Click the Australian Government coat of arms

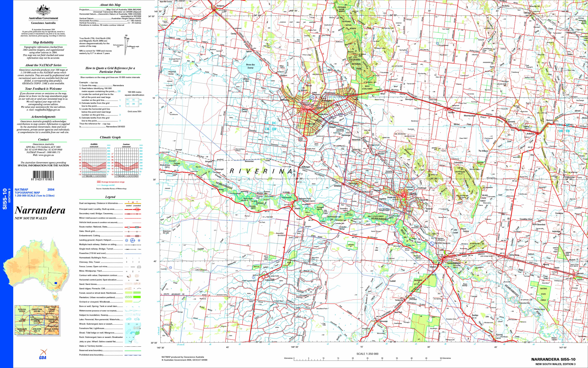tap(44, 10)
